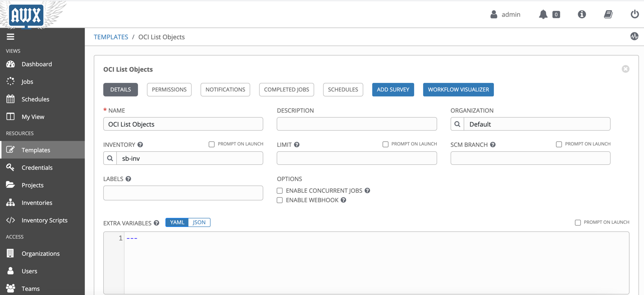Collapse the sidebar with hamburger menu
Image resolution: width=644 pixels, height=295 pixels.
10,36
